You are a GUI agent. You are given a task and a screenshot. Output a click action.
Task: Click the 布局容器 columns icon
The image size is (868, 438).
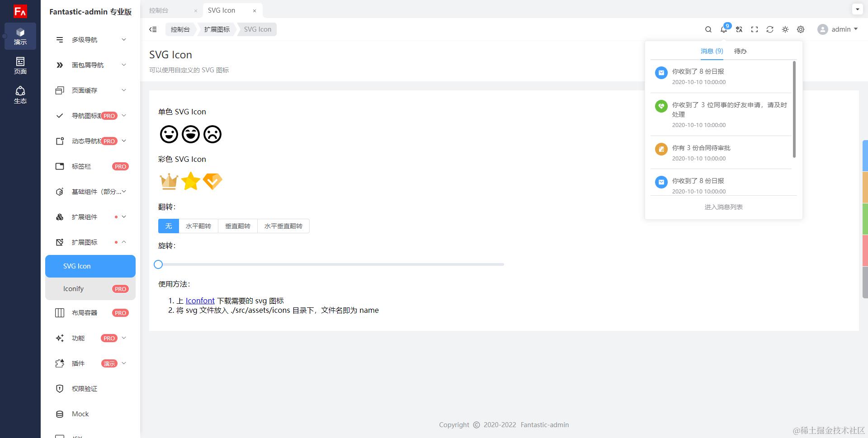point(60,313)
